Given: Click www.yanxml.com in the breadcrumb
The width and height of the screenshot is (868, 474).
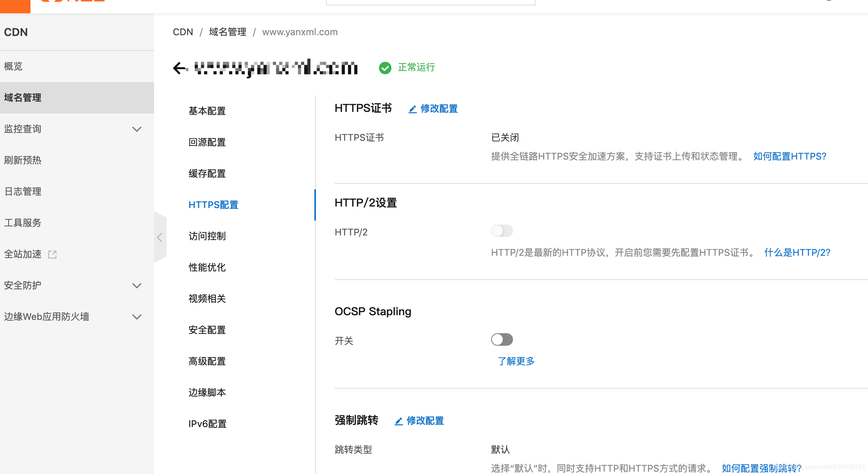Looking at the screenshot, I should (x=300, y=32).
